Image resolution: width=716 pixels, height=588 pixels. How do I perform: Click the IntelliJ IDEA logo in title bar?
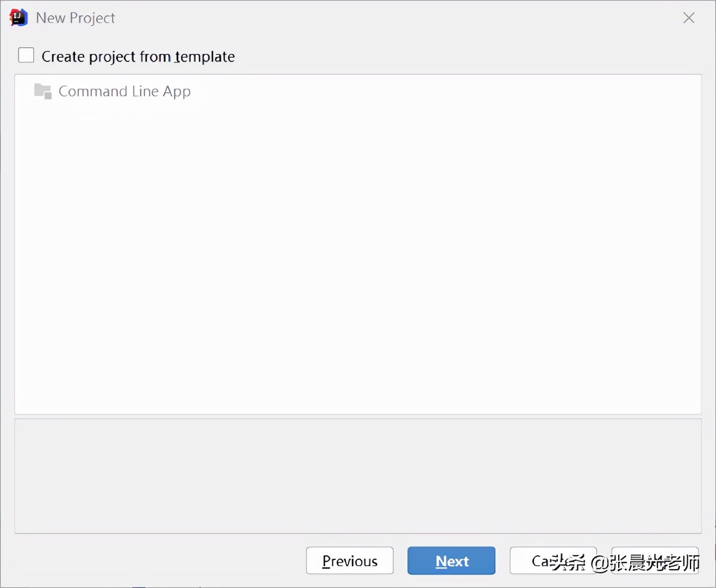point(18,17)
